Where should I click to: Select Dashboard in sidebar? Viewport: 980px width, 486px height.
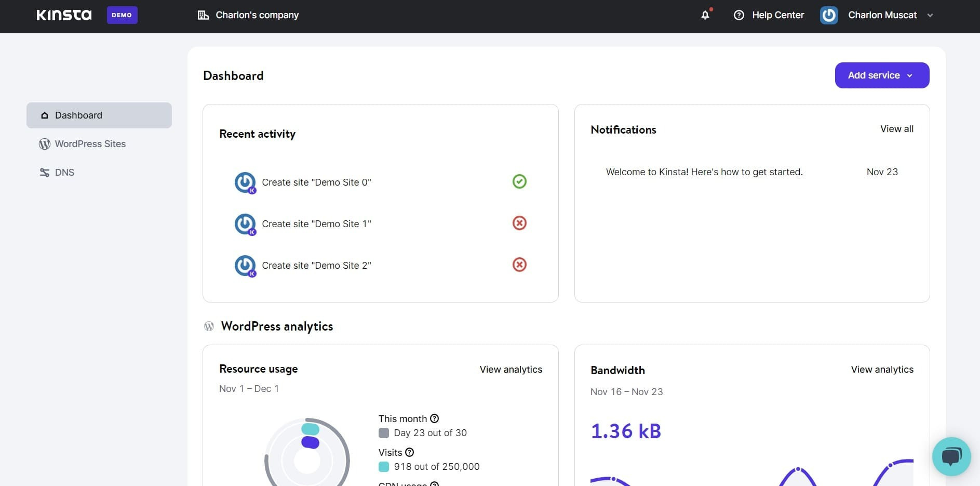point(99,115)
